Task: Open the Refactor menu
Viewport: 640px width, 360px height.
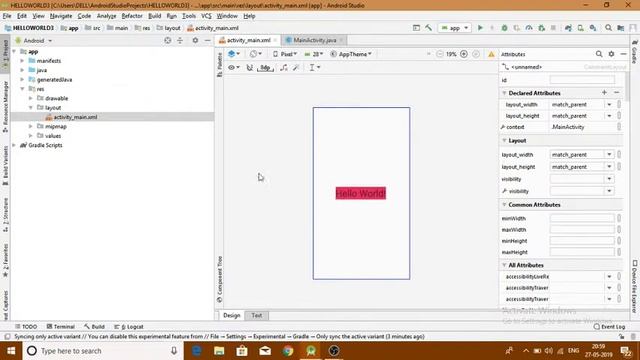Action: pos(132,16)
